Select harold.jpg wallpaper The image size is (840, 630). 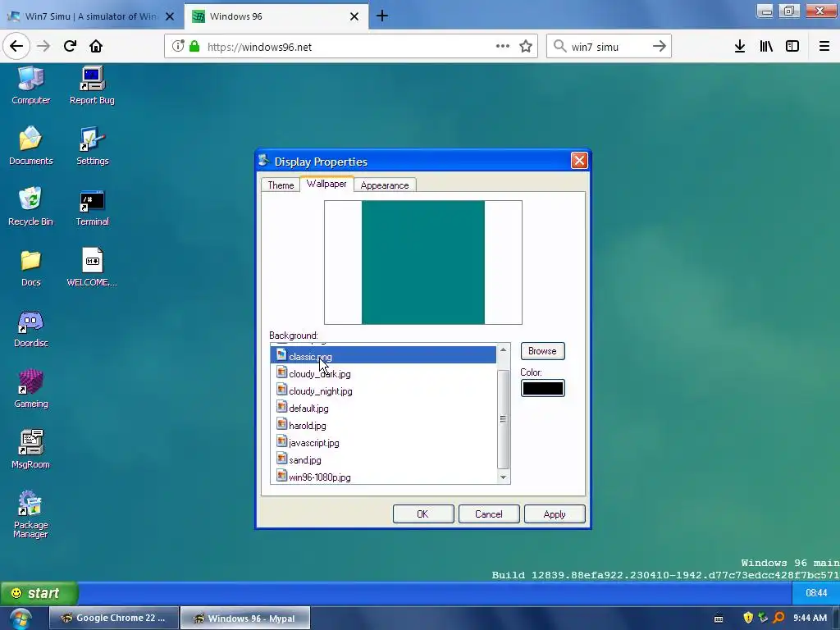pos(384,426)
